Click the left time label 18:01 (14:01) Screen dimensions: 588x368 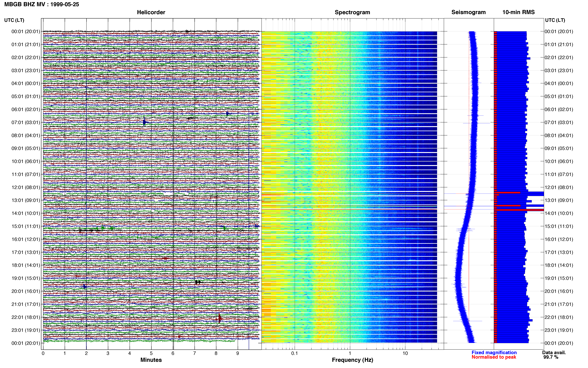point(26,265)
